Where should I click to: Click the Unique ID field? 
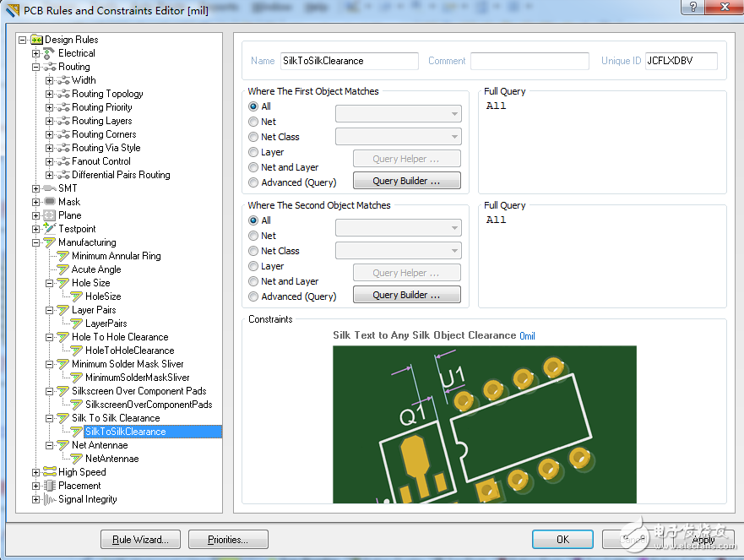point(682,61)
